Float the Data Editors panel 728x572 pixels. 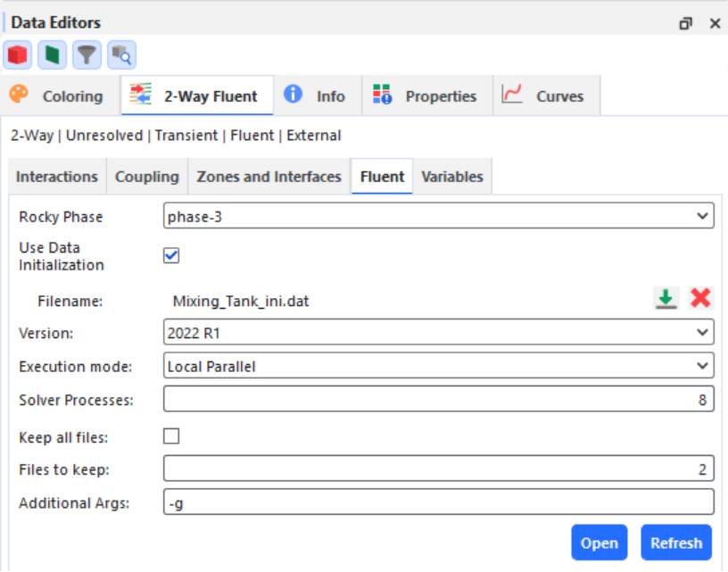[685, 23]
